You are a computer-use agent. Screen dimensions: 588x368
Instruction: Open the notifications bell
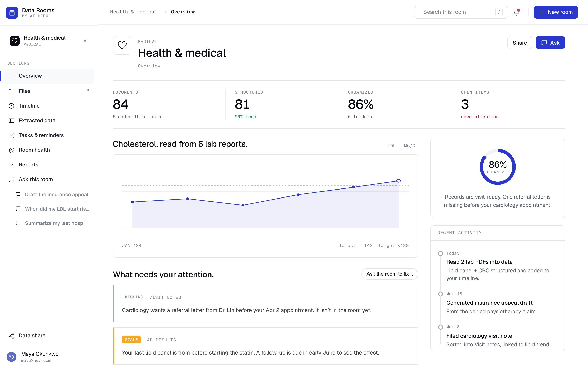coord(517,12)
